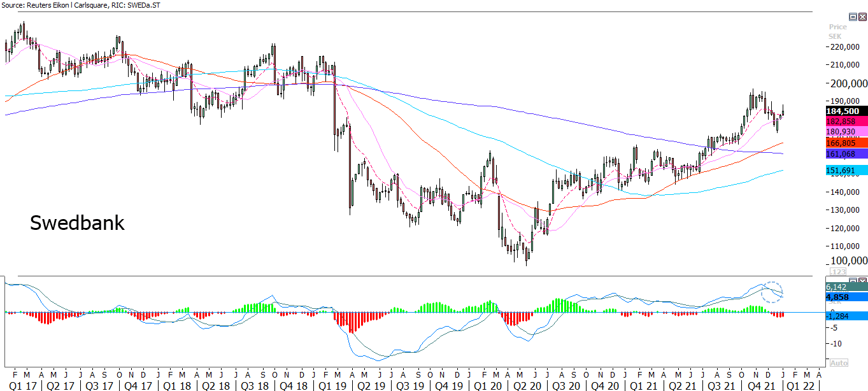Select the MACD signal label 4,858
Screen dimensions: 868x391
[x=846, y=297]
